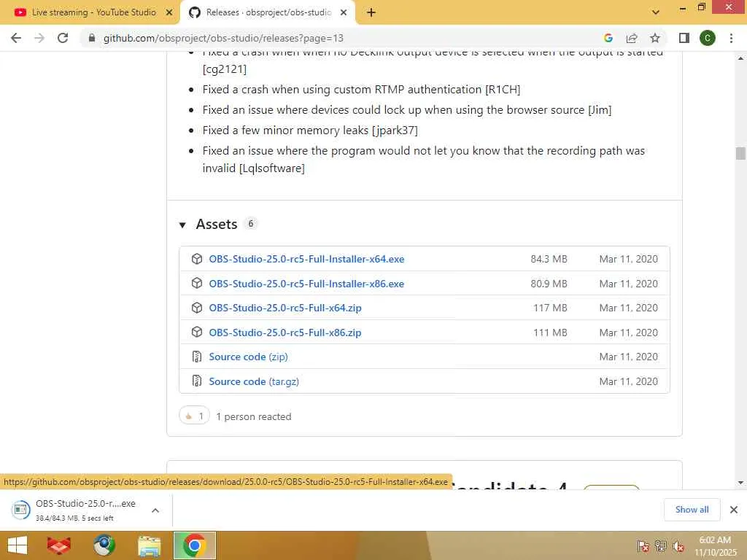Open File Explorer from the taskbar
747x560 pixels.
point(149,545)
